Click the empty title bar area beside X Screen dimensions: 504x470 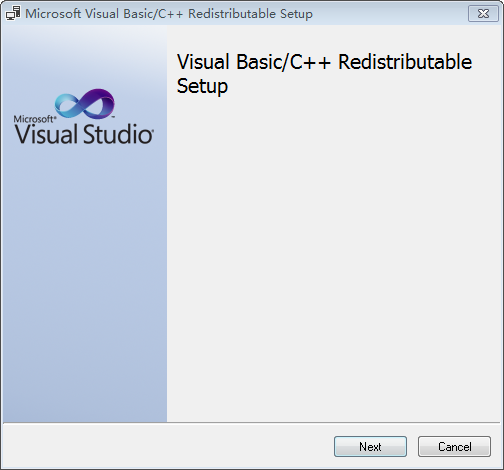(390, 14)
